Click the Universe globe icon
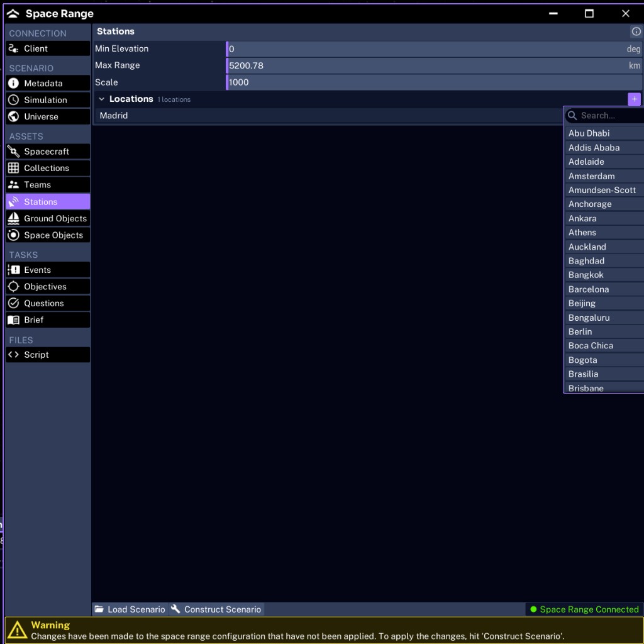Image resolution: width=644 pixels, height=644 pixels. click(x=14, y=116)
